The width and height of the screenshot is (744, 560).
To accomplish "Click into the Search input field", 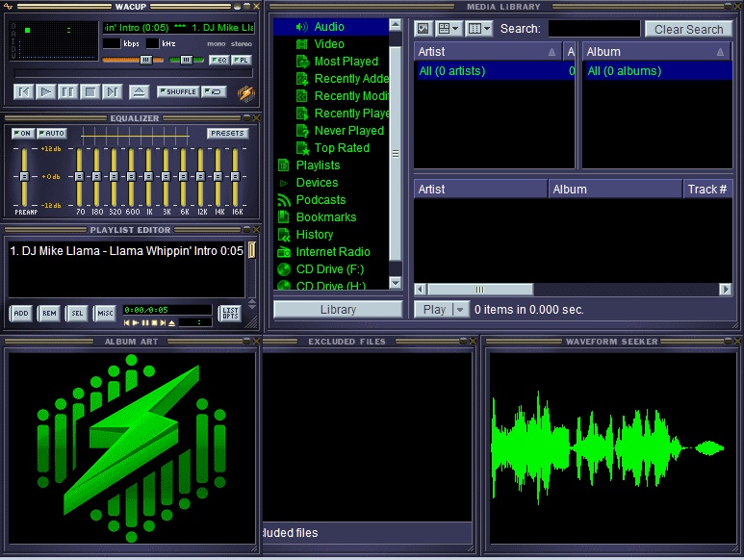I will [x=594, y=29].
